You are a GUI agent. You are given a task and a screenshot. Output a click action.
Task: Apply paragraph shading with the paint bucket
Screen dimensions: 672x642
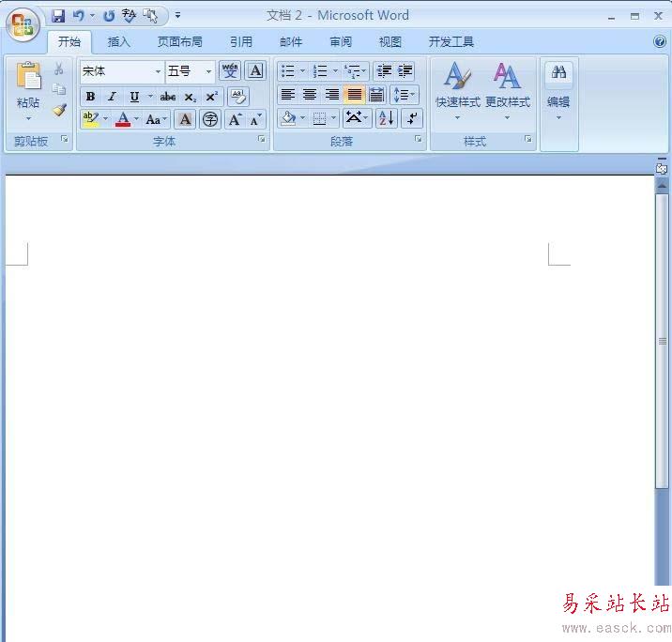coord(288,118)
